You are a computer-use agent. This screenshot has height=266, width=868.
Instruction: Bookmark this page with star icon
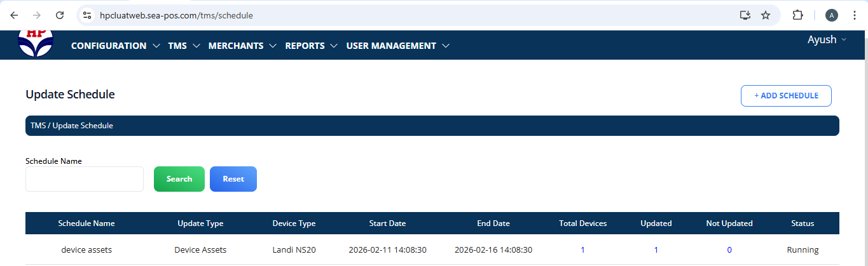coord(766,15)
